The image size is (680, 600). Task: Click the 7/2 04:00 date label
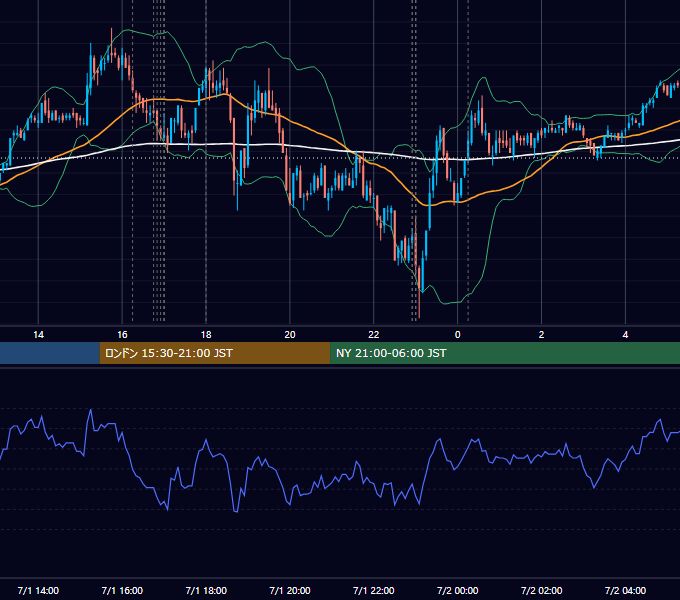pos(625,590)
